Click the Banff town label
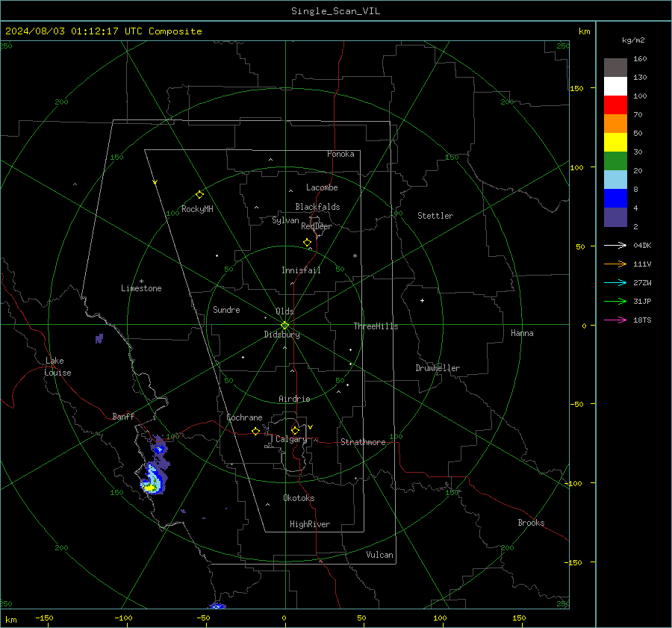 click(123, 416)
